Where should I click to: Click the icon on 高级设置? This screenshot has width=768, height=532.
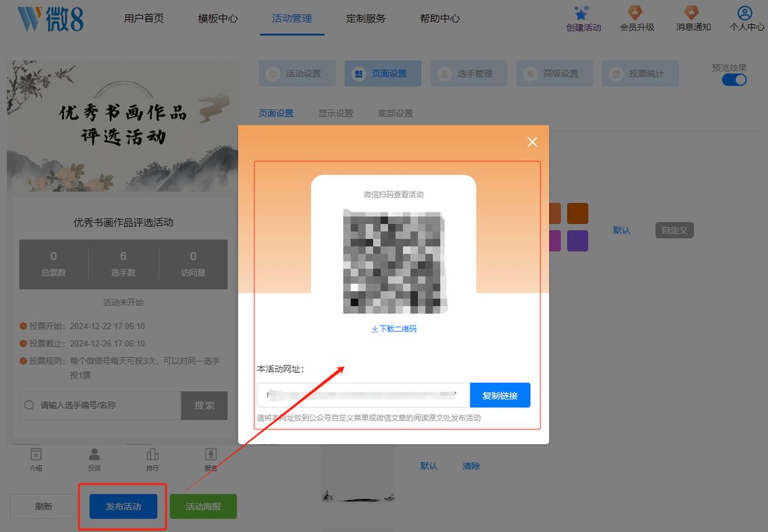coord(531,74)
